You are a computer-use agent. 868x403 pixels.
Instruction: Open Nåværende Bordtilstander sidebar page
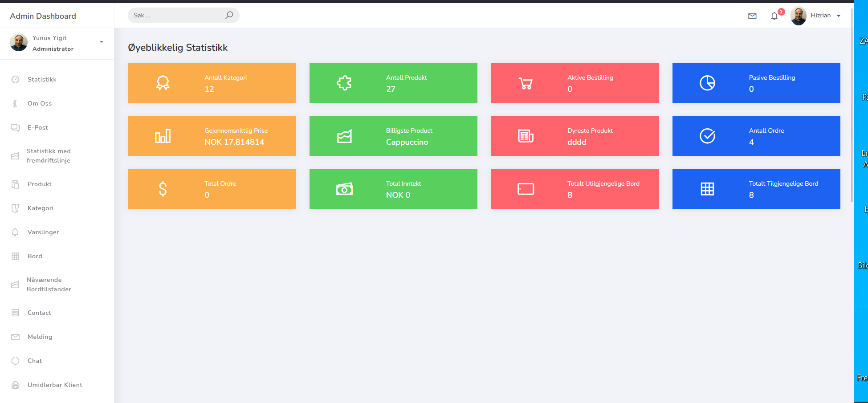(x=49, y=285)
